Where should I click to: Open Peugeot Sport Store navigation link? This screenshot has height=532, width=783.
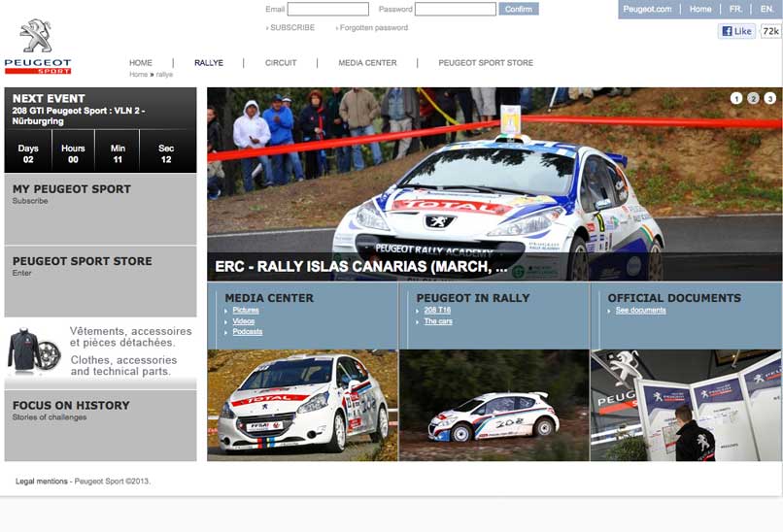click(485, 63)
